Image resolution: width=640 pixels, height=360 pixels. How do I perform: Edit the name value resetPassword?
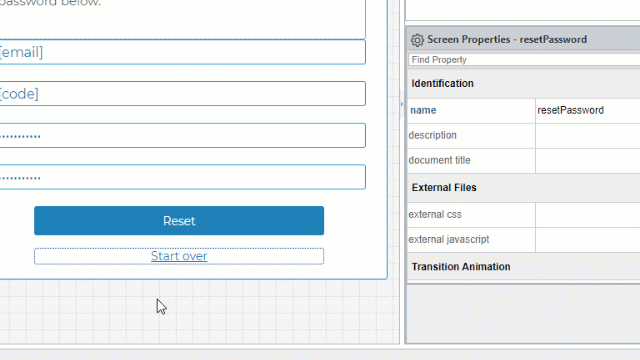pyautogui.click(x=588, y=110)
